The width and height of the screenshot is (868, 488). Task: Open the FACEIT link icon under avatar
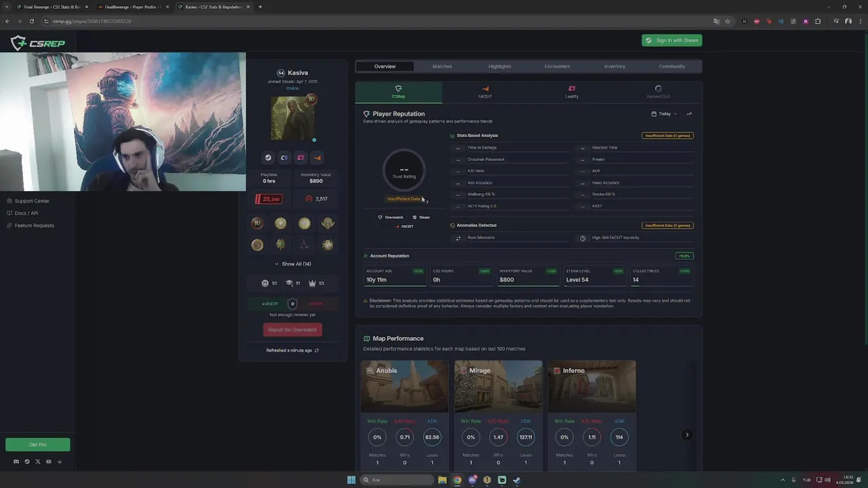tap(317, 157)
